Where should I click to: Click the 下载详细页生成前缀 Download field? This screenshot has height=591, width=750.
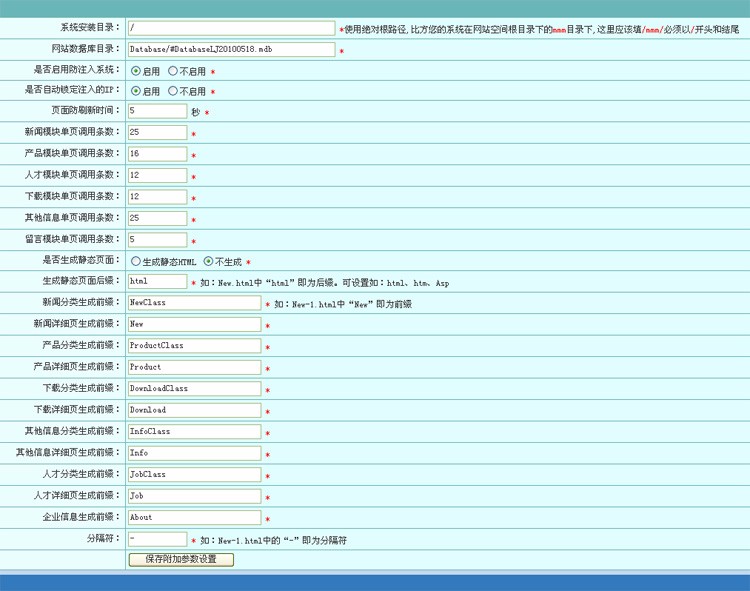(x=194, y=410)
